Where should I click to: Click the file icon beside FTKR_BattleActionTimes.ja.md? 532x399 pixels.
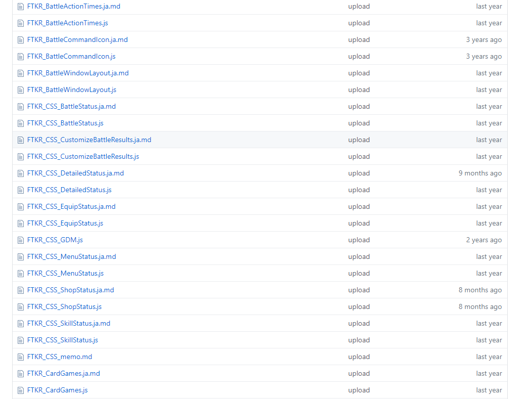point(21,7)
